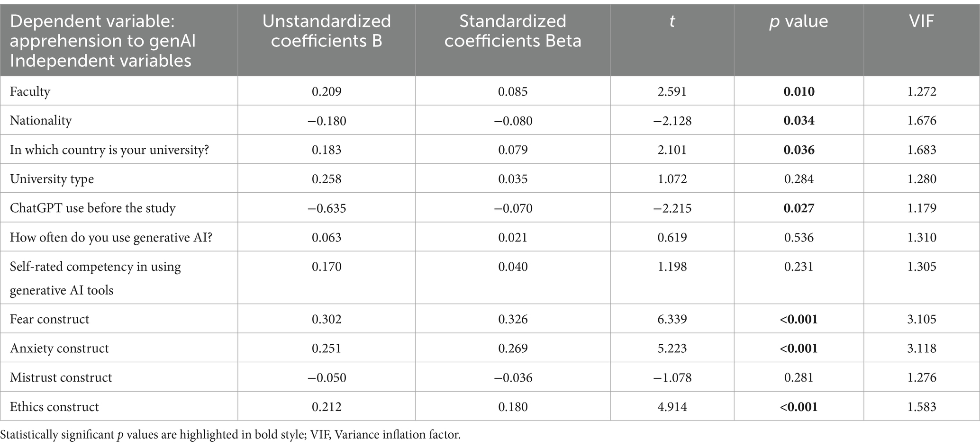Click the 'University type' row label

click(52, 179)
